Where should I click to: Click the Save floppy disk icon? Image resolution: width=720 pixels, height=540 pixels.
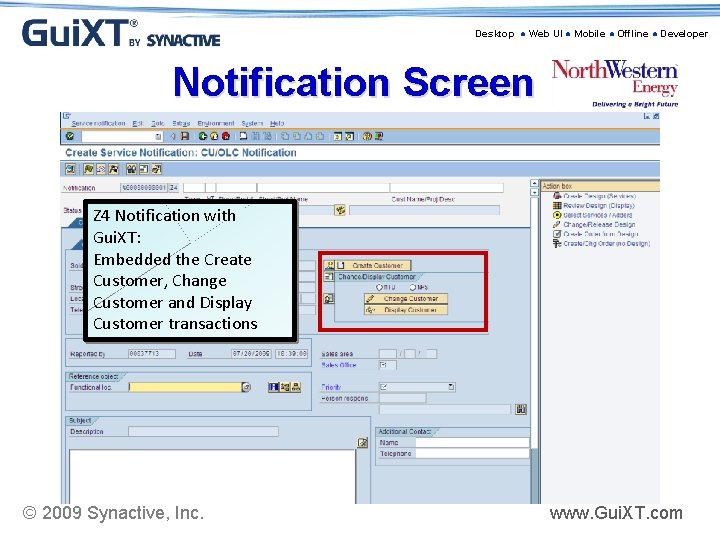tap(185, 136)
